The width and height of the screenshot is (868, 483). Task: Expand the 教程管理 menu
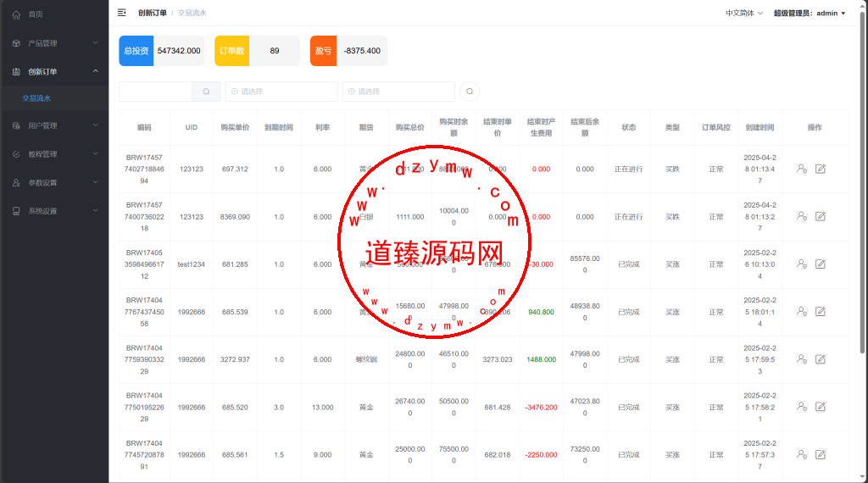(54, 154)
